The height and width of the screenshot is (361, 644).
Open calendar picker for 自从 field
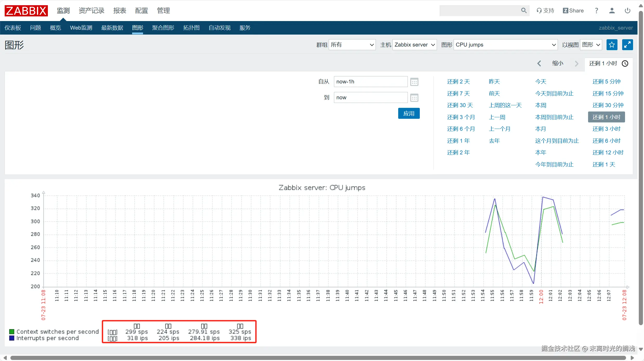414,82
